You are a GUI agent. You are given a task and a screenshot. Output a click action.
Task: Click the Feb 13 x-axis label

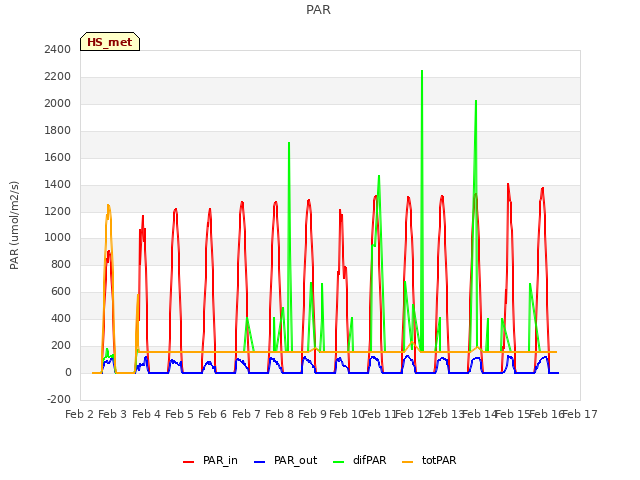[447, 414]
